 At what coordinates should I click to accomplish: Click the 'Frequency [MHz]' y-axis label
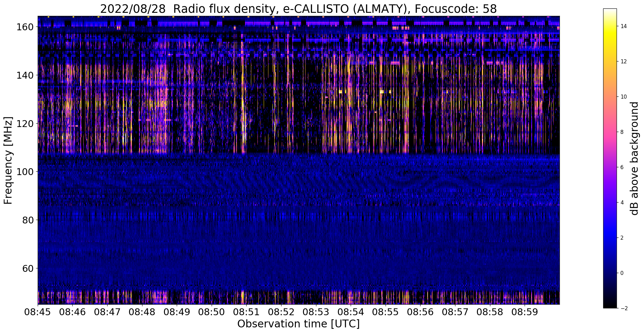pyautogui.click(x=8, y=160)
